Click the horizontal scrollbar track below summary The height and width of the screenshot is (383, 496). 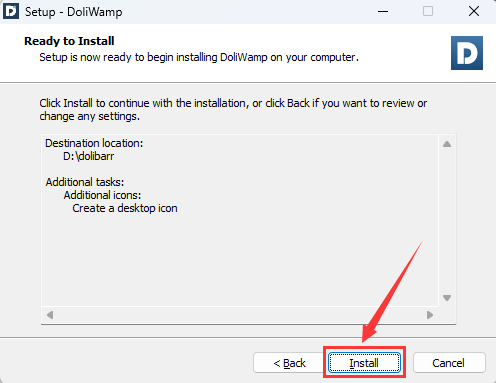click(240, 315)
